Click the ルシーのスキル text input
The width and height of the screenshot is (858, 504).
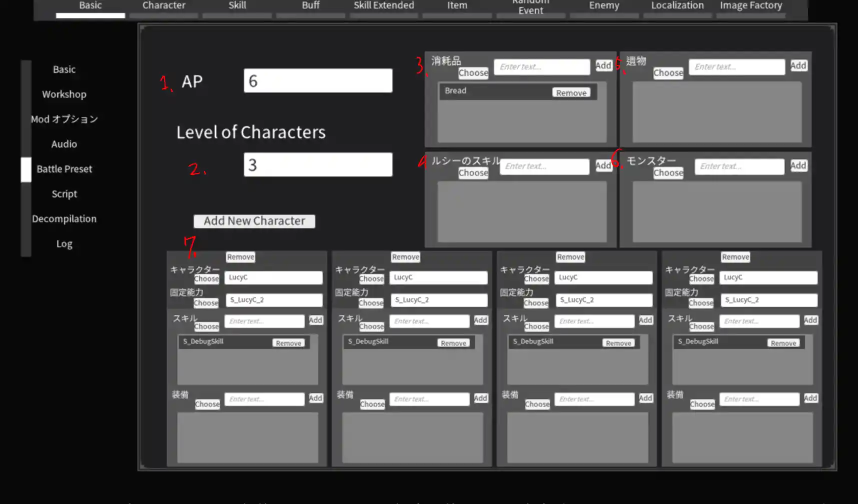544,166
